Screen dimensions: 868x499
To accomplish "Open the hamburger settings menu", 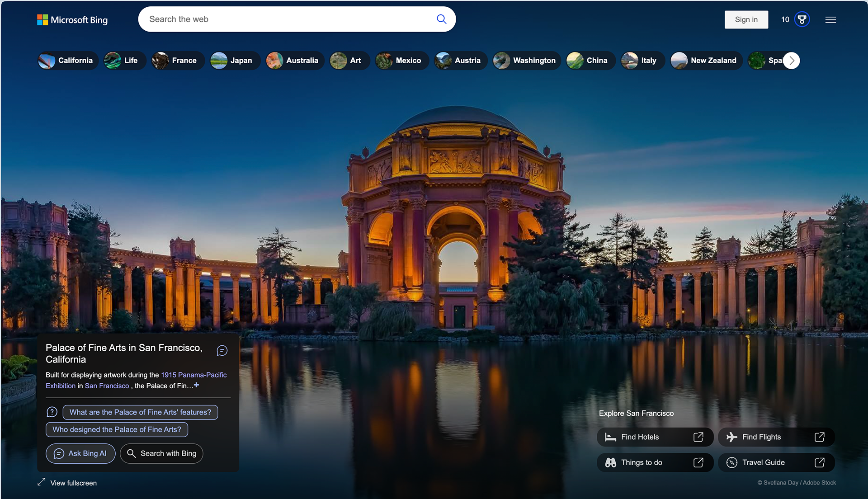I will click(830, 19).
